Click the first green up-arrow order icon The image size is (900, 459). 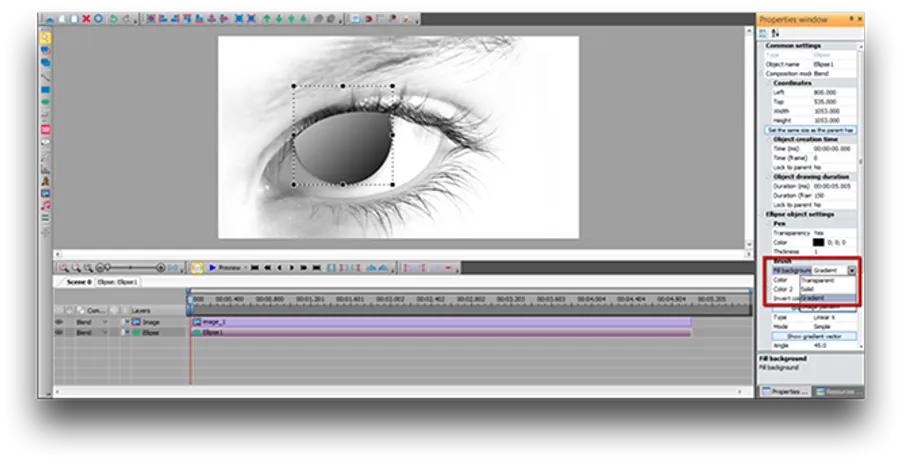[266, 19]
